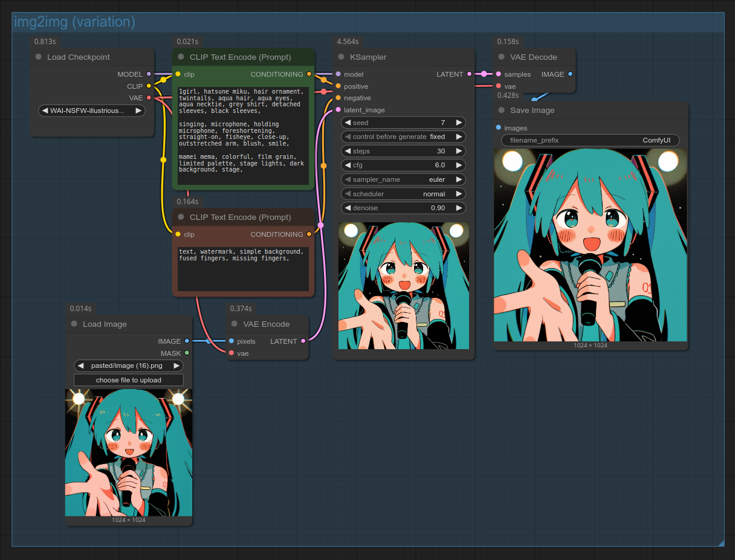The width and height of the screenshot is (735, 560).
Task: Click choose file to upload button
Action: (x=129, y=380)
